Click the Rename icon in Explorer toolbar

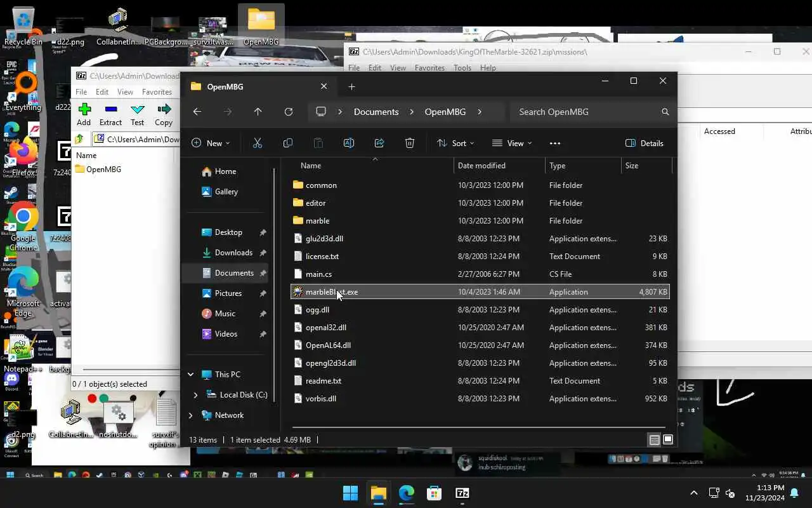pyautogui.click(x=348, y=143)
